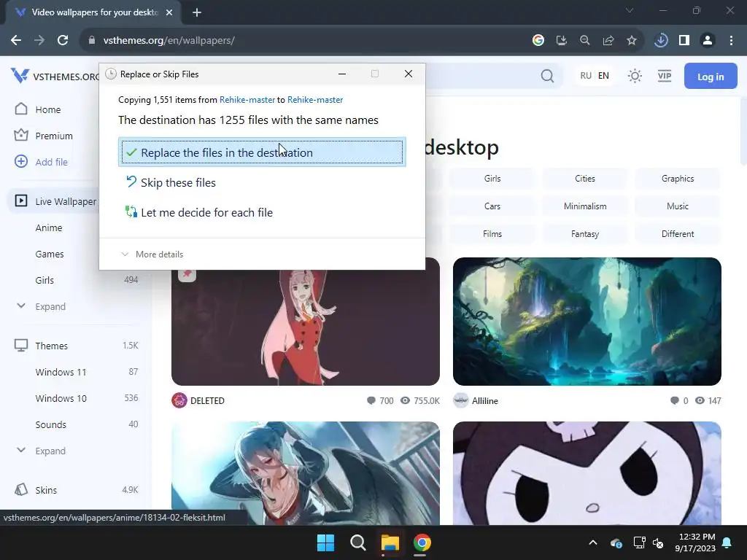This screenshot has width=747, height=560.
Task: Open Skins in the sidebar
Action: [x=46, y=490]
